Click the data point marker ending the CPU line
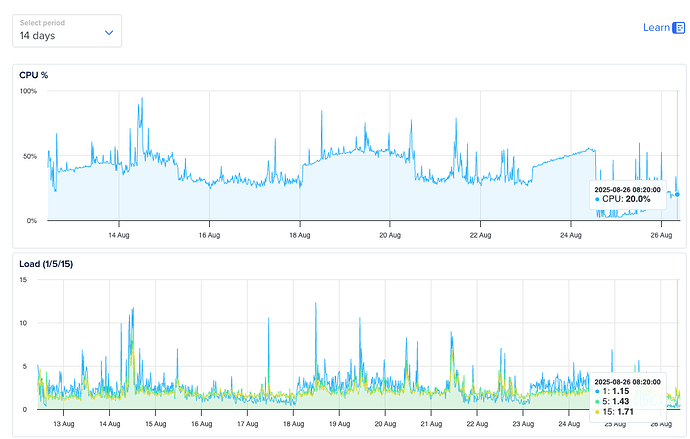Viewport: 690px width, 439px height. 677,194
